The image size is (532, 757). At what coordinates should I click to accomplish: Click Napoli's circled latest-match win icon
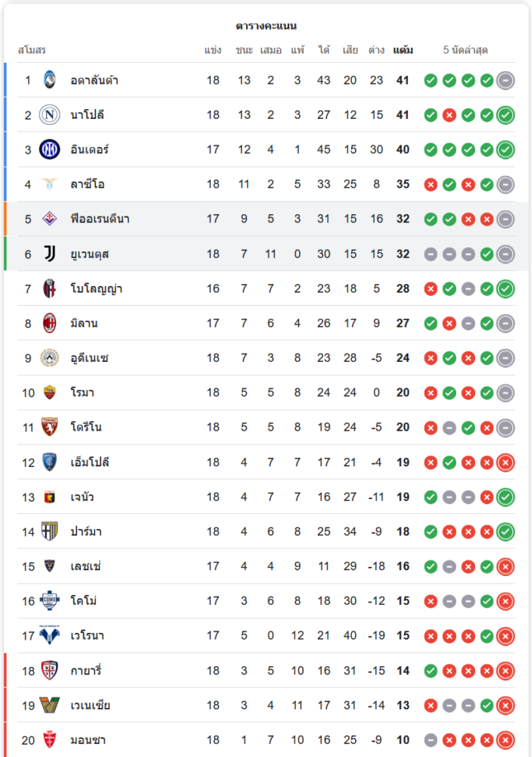click(506, 115)
